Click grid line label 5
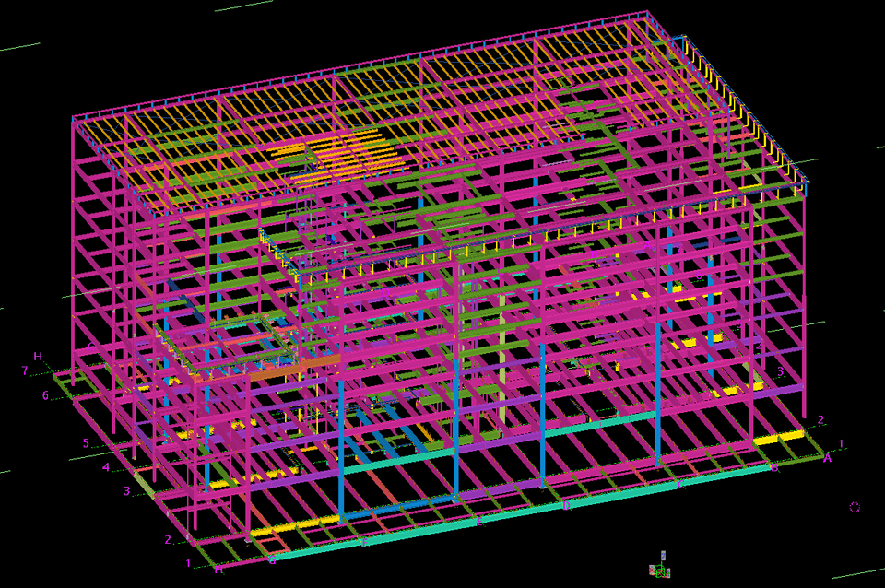Screen dimensions: 885x588 [86, 443]
